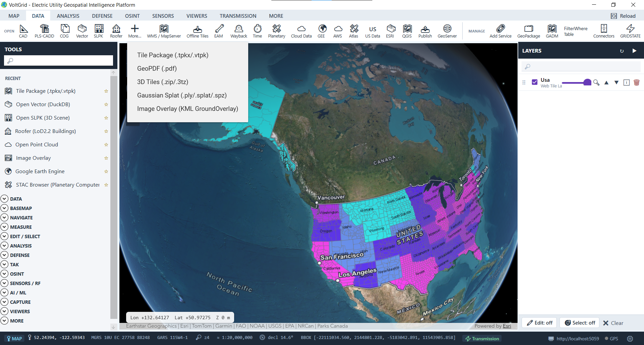The width and height of the screenshot is (644, 345).
Task: Open the PLS-CADD import tool
Action: coord(44,31)
